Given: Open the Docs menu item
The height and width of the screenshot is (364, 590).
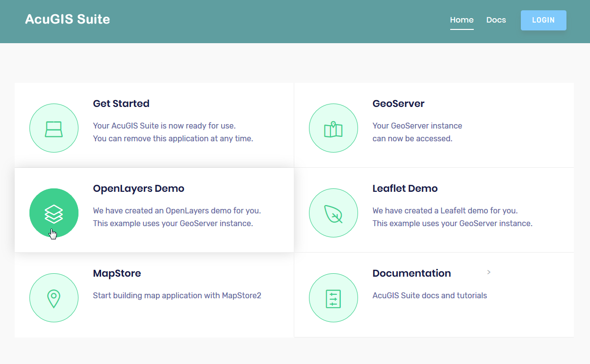Looking at the screenshot, I should pyautogui.click(x=496, y=20).
